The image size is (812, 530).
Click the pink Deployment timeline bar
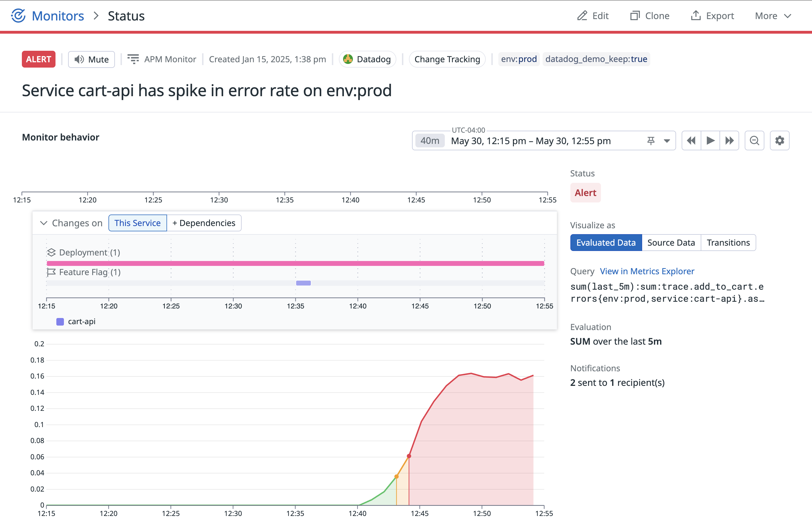click(x=295, y=263)
